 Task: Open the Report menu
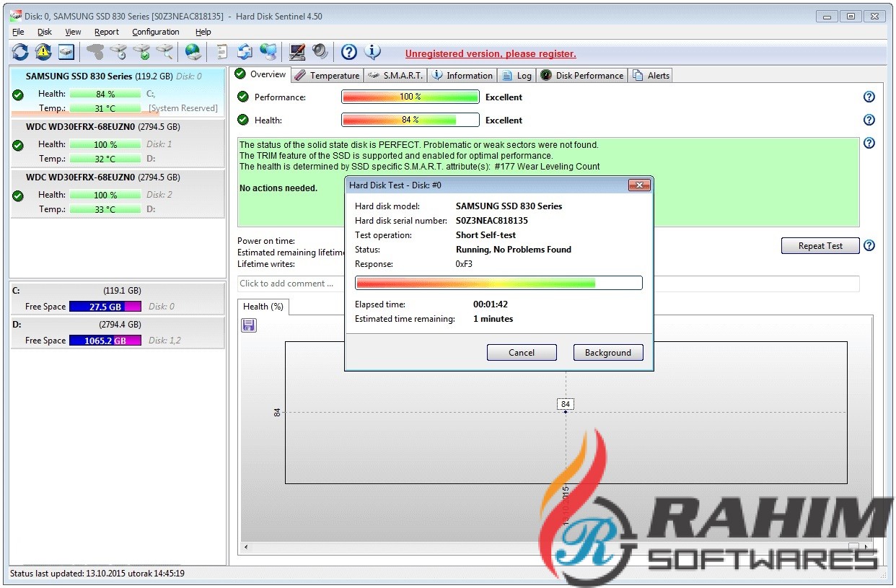pos(107,32)
